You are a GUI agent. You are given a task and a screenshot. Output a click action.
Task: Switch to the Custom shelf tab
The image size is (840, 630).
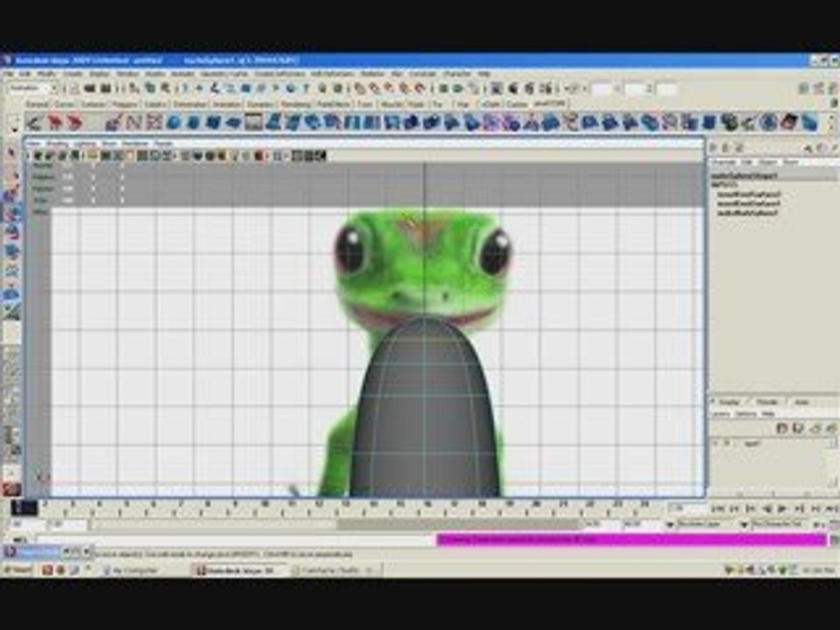tap(517, 104)
